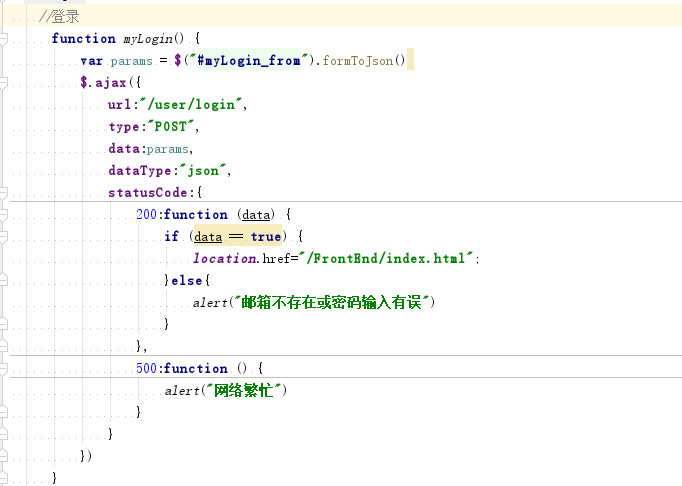Click the "/user/login" string
Viewport: 682px width, 486px height.
point(191,104)
